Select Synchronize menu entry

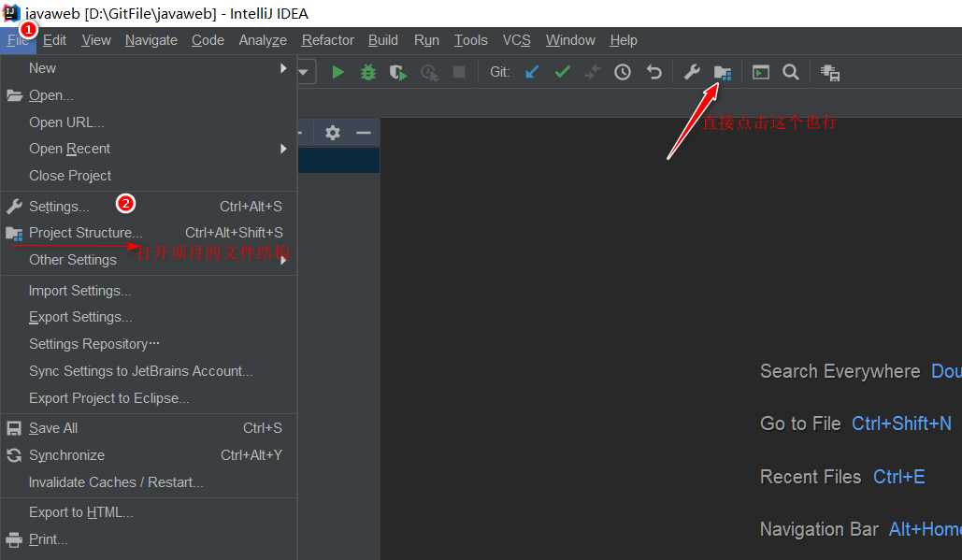click(x=149, y=455)
